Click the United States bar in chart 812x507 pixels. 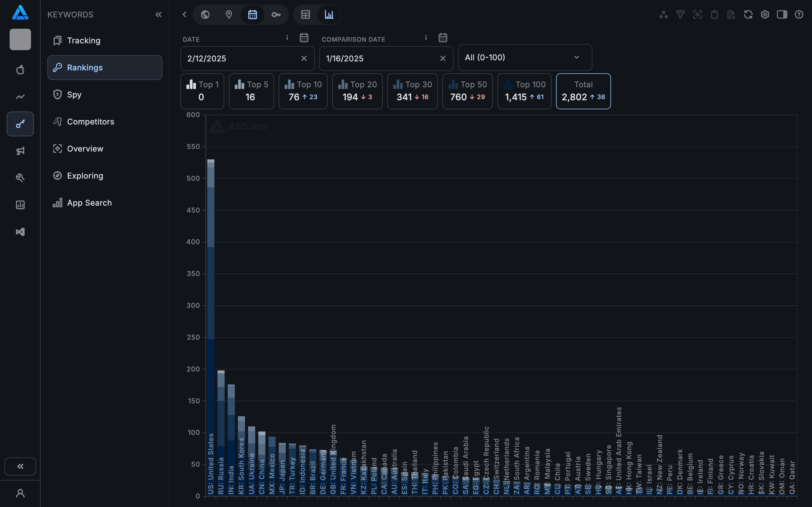click(211, 302)
